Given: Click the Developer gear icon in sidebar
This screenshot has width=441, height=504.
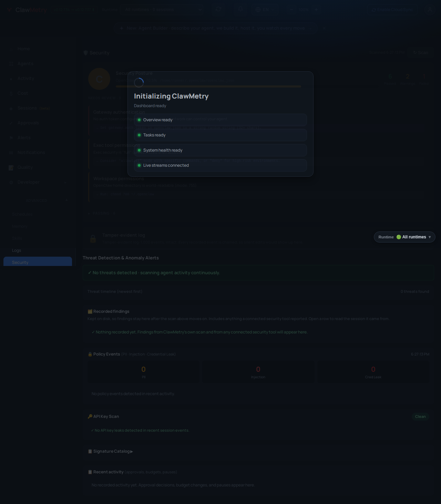Looking at the screenshot, I should point(11,182).
